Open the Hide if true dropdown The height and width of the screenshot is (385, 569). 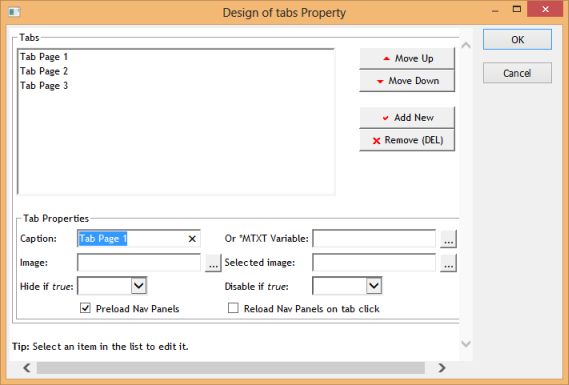click(139, 286)
